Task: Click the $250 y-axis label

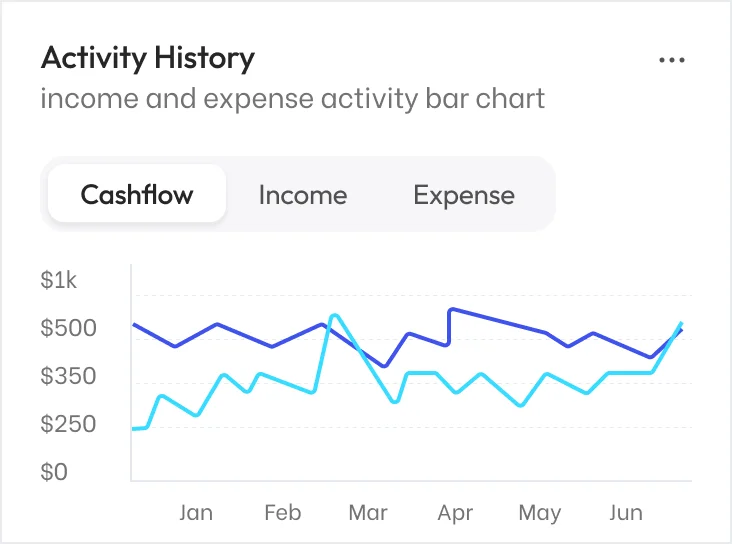Action: coord(68,424)
